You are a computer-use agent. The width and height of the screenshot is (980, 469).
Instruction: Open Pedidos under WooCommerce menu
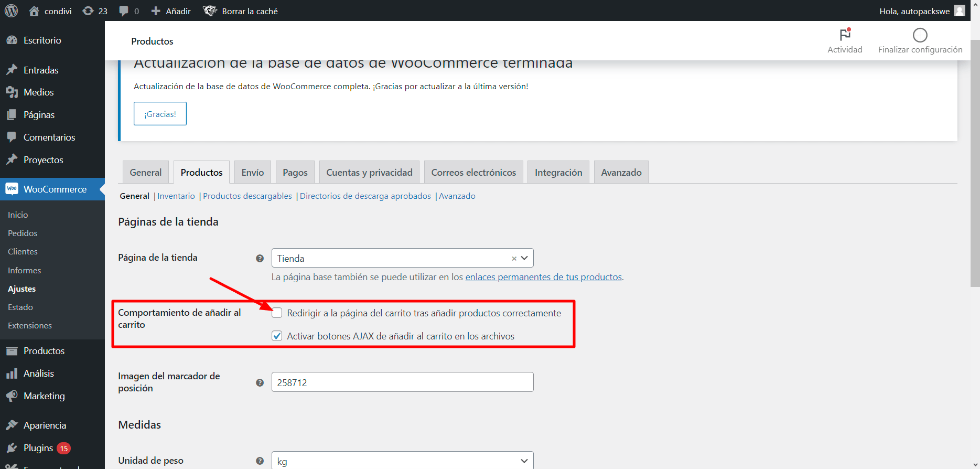tap(23, 233)
